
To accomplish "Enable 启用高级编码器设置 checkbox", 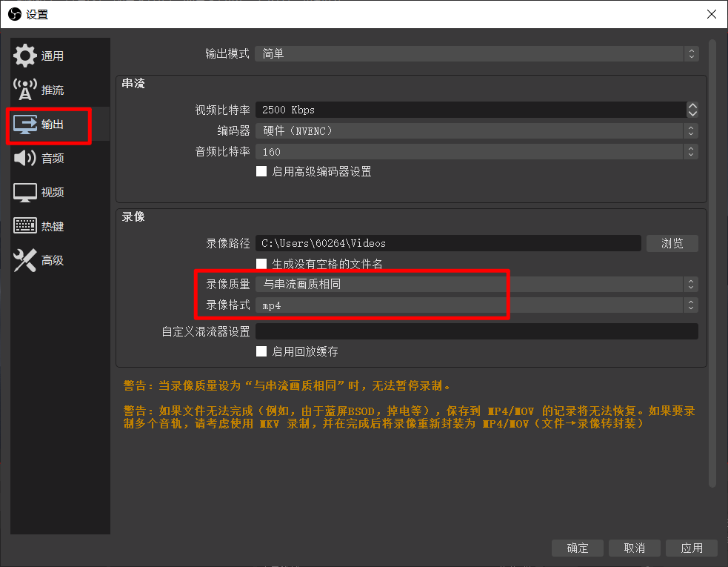I will [x=261, y=171].
